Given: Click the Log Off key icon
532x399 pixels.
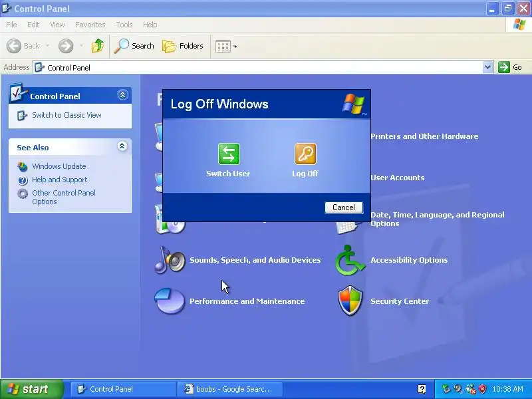Looking at the screenshot, I should click(305, 154).
